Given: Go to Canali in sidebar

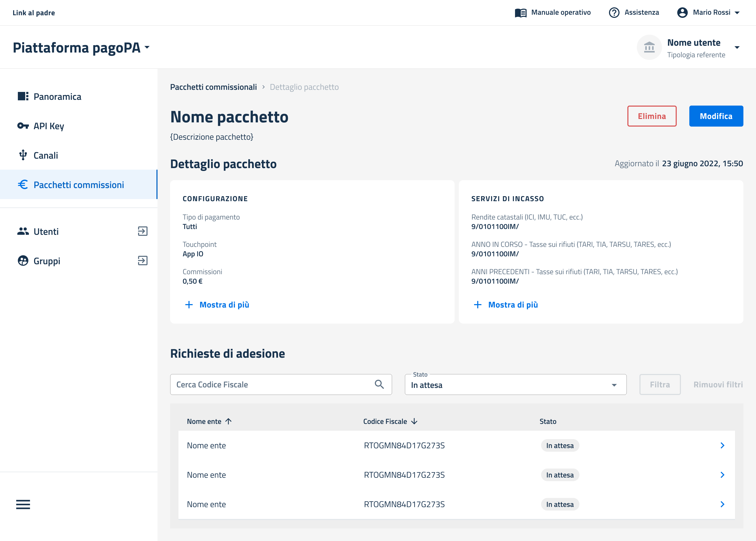Looking at the screenshot, I should (46, 155).
